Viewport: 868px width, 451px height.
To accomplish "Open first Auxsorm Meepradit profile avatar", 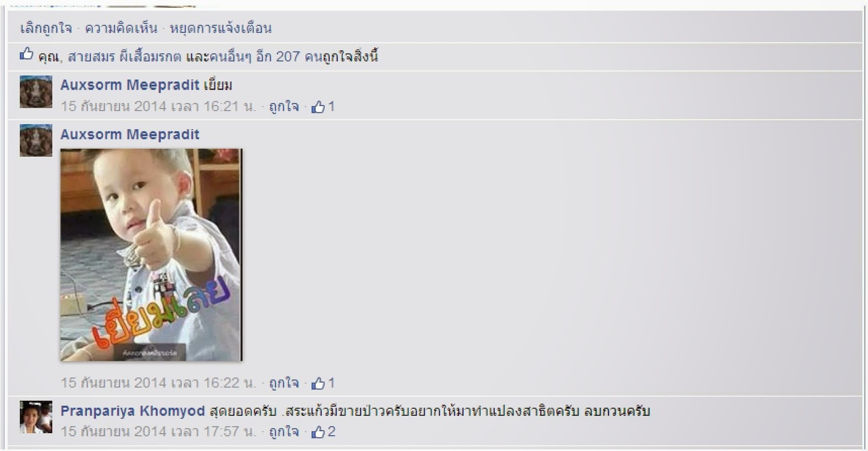I will coord(36,92).
